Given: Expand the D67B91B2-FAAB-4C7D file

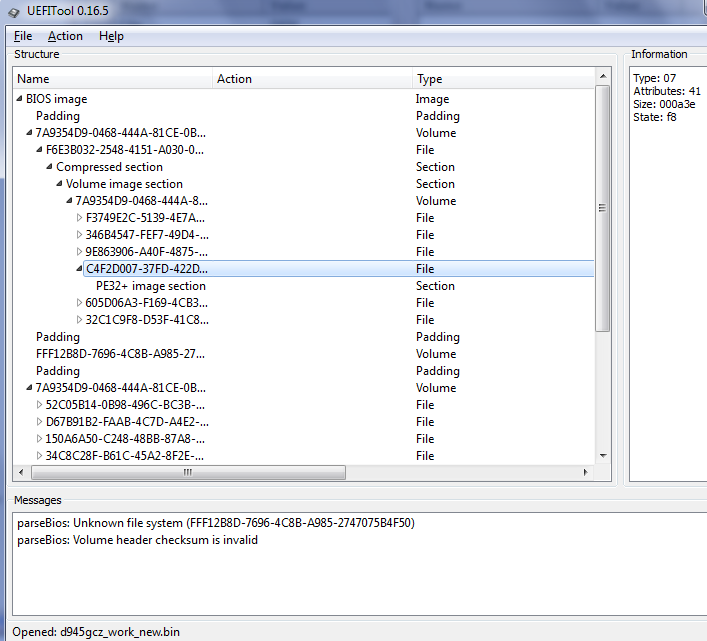Looking at the screenshot, I should point(40,421).
